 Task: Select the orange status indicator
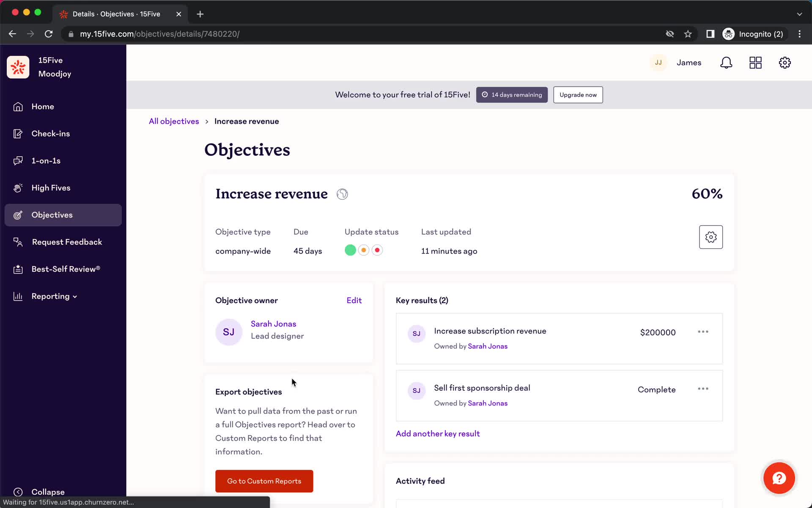coord(364,251)
